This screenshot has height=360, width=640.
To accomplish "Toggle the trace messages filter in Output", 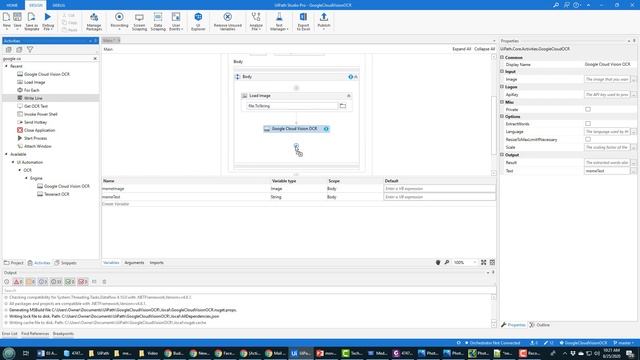I will pos(56,282).
